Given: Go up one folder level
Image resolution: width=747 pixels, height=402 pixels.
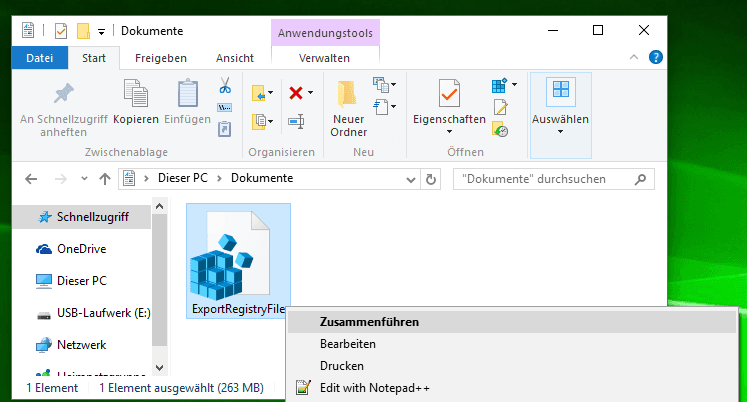Looking at the screenshot, I should [105, 179].
